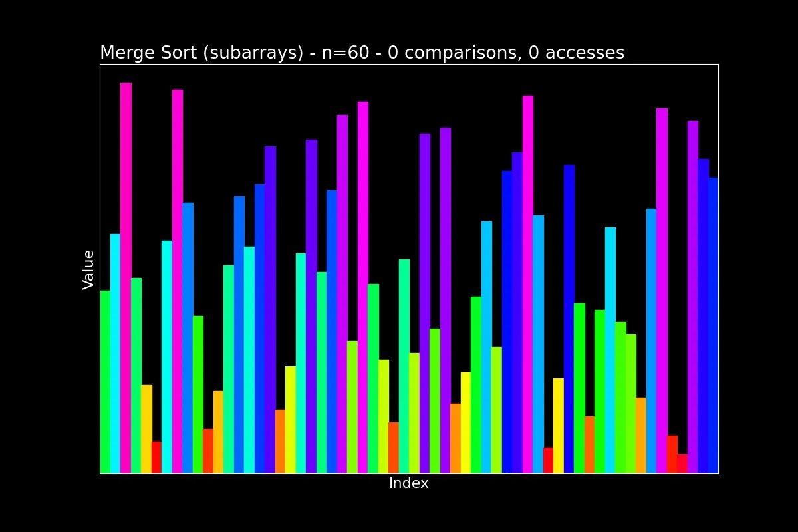The height and width of the screenshot is (532, 798).
Task: Click orange bar between lime and sky-blue bars
Action: click(641, 436)
